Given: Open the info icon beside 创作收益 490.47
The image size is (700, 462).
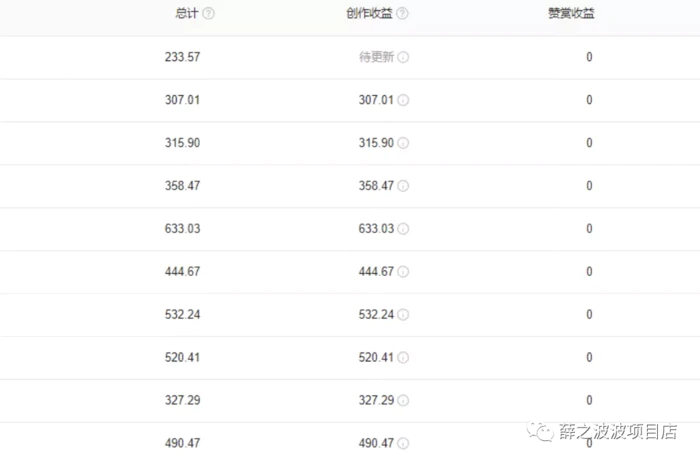Looking at the screenshot, I should tap(403, 443).
